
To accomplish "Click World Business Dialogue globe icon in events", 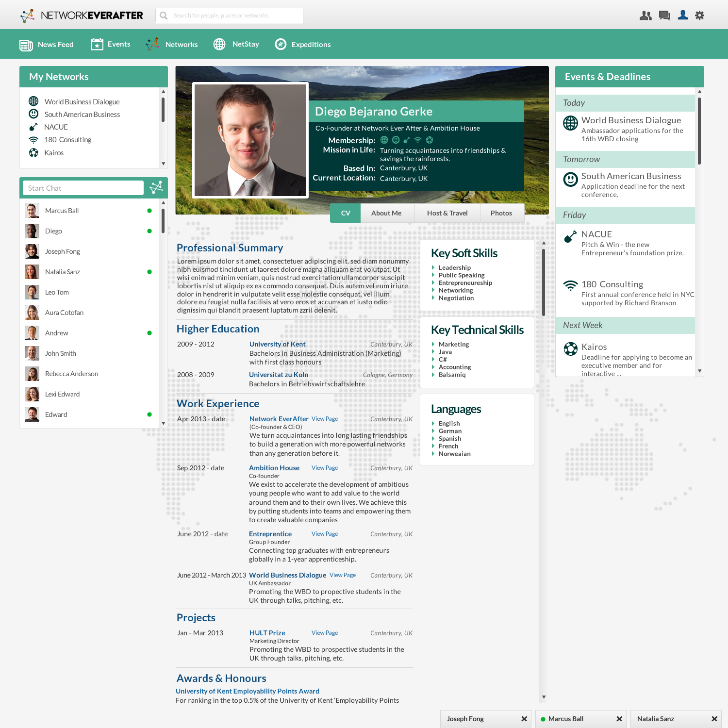I will [570, 123].
